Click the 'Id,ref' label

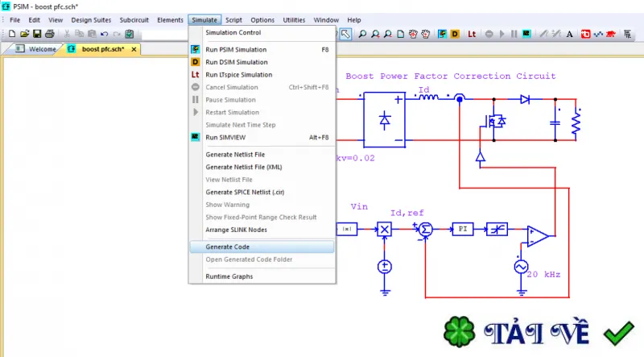point(407,213)
